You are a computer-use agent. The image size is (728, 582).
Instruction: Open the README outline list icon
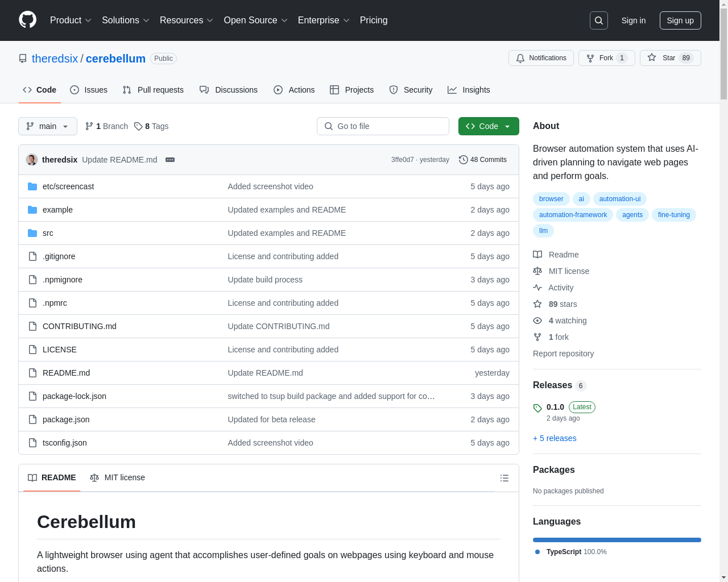pos(504,478)
